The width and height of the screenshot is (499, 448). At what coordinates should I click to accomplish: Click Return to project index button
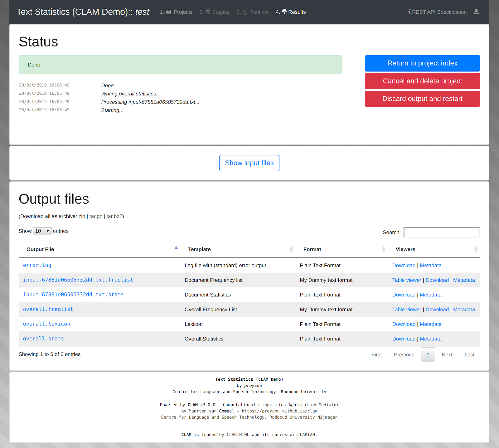(422, 63)
